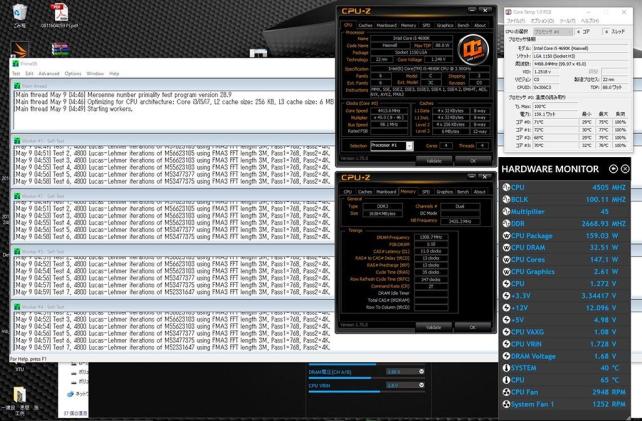The height and width of the screenshot is (421, 642).
Task: Click the Worker #2 sub-window icon
Action: point(17,196)
